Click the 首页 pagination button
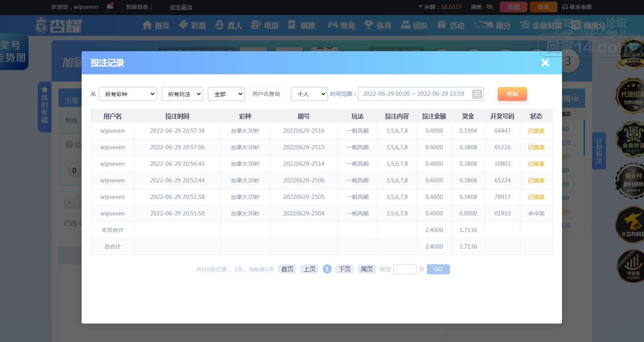 click(x=287, y=269)
